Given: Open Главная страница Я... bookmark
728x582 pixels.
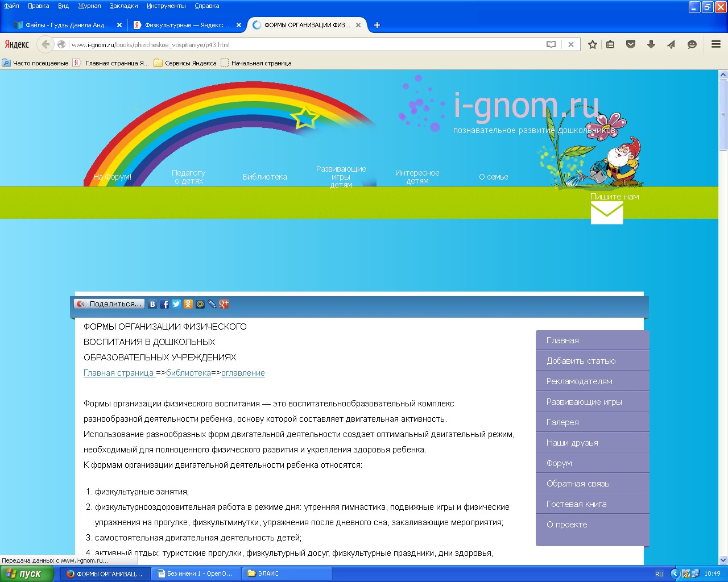Looking at the screenshot, I should (111, 63).
